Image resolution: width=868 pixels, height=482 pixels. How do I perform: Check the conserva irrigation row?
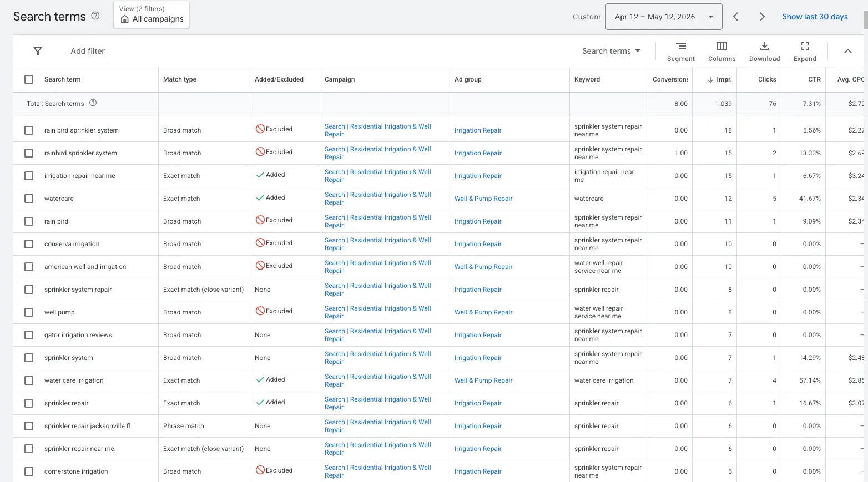pos(29,244)
